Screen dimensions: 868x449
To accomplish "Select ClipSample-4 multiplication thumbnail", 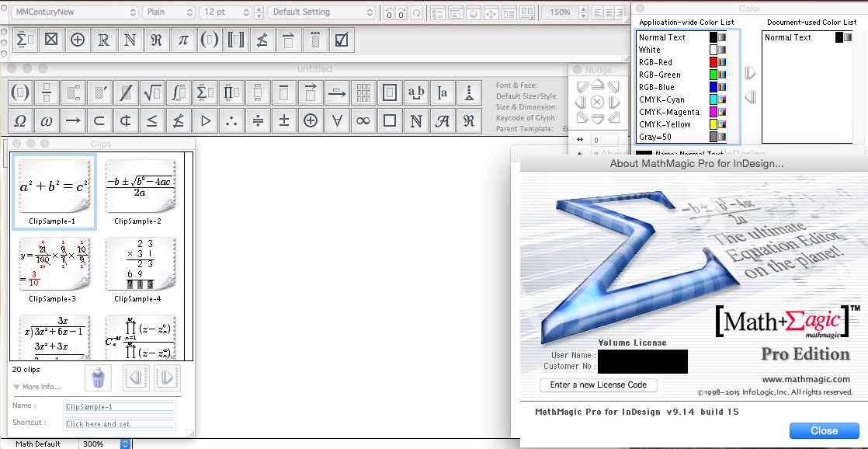I will (x=140, y=264).
